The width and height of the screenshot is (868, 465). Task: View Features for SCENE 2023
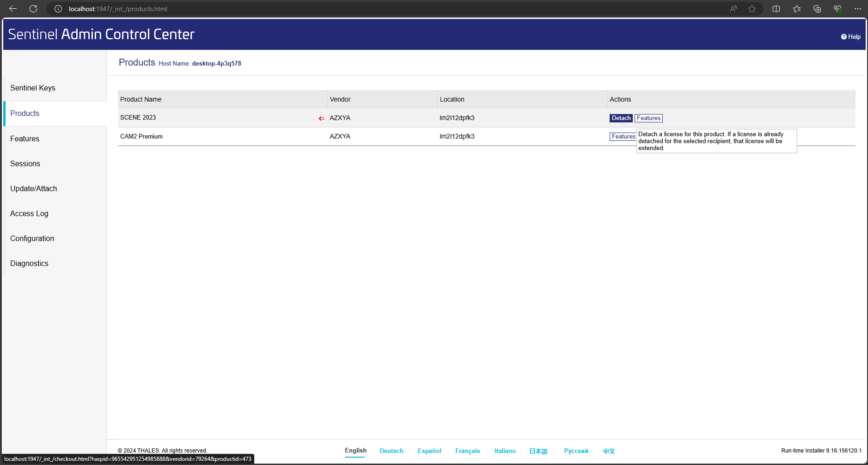click(648, 118)
